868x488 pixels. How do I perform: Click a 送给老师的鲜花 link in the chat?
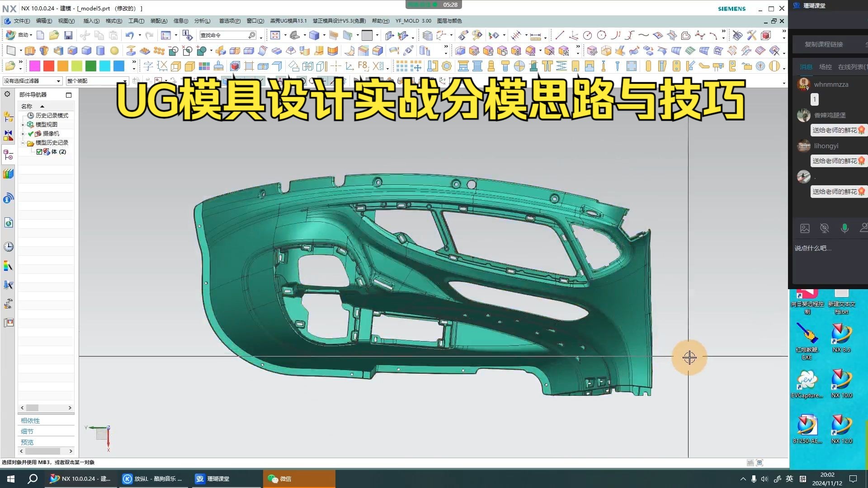[834, 130]
